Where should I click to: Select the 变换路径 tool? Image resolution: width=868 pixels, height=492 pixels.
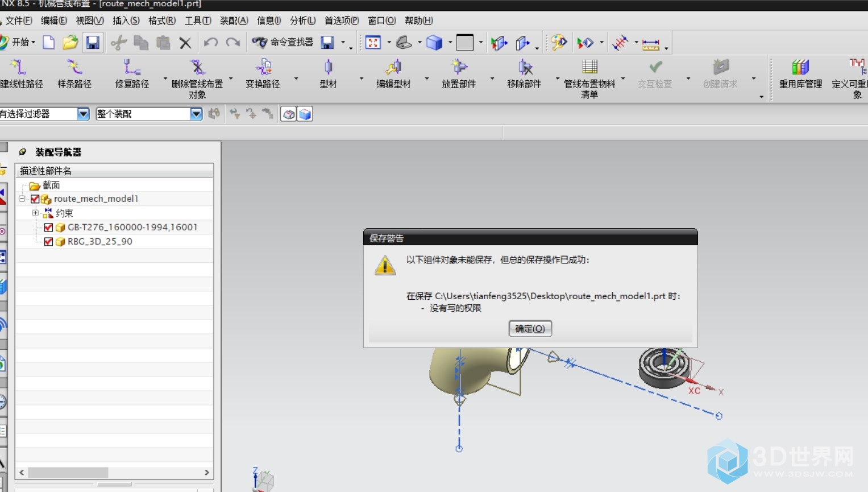click(263, 75)
